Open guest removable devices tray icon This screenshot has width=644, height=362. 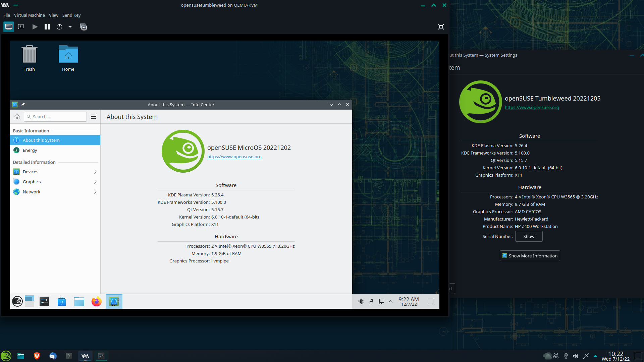[x=371, y=301]
